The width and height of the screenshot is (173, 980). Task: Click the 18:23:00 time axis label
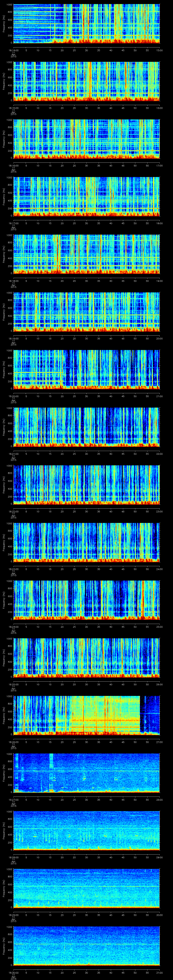pyautogui.click(x=13, y=569)
